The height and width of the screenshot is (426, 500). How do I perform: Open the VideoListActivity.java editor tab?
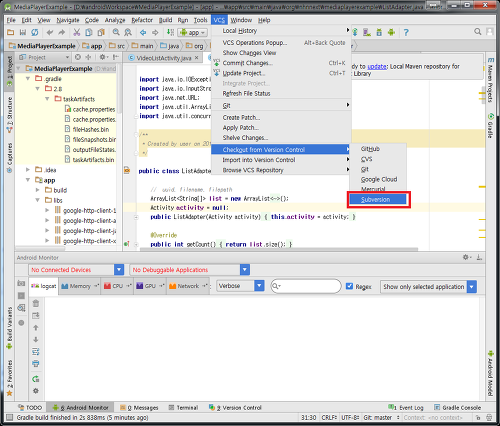164,58
